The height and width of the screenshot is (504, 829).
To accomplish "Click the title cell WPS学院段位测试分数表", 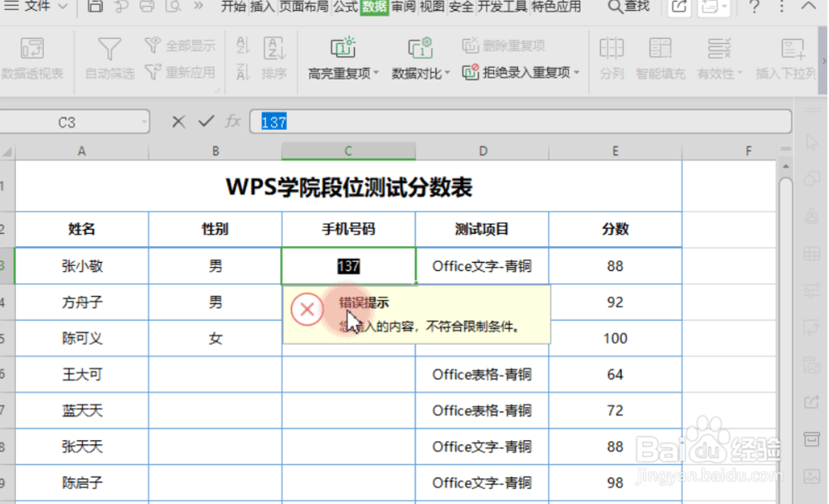I will pyautogui.click(x=349, y=187).
